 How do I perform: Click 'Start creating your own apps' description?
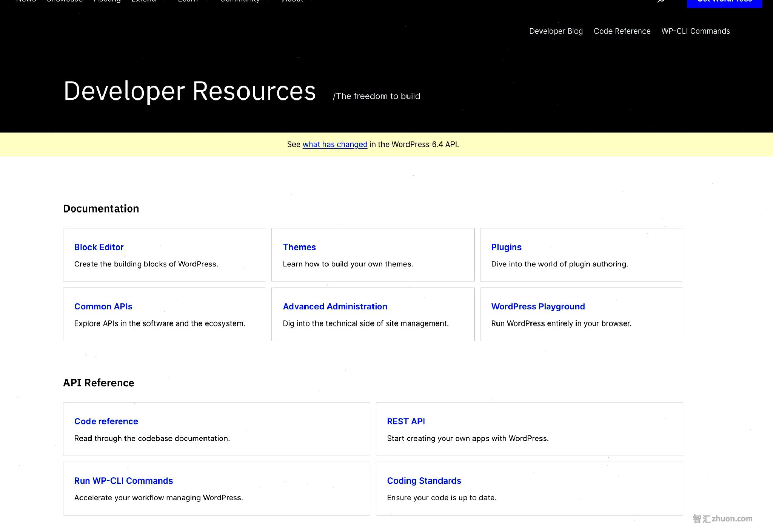coord(468,438)
